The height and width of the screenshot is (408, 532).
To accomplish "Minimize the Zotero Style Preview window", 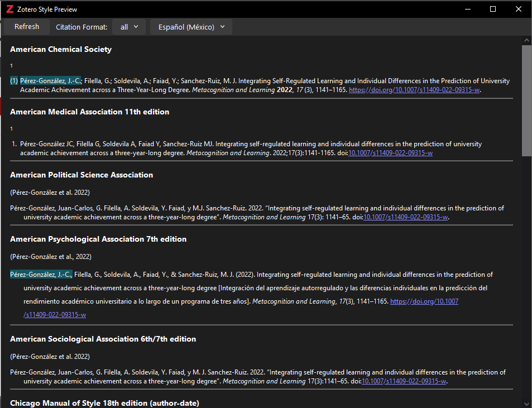I will click(x=468, y=9).
